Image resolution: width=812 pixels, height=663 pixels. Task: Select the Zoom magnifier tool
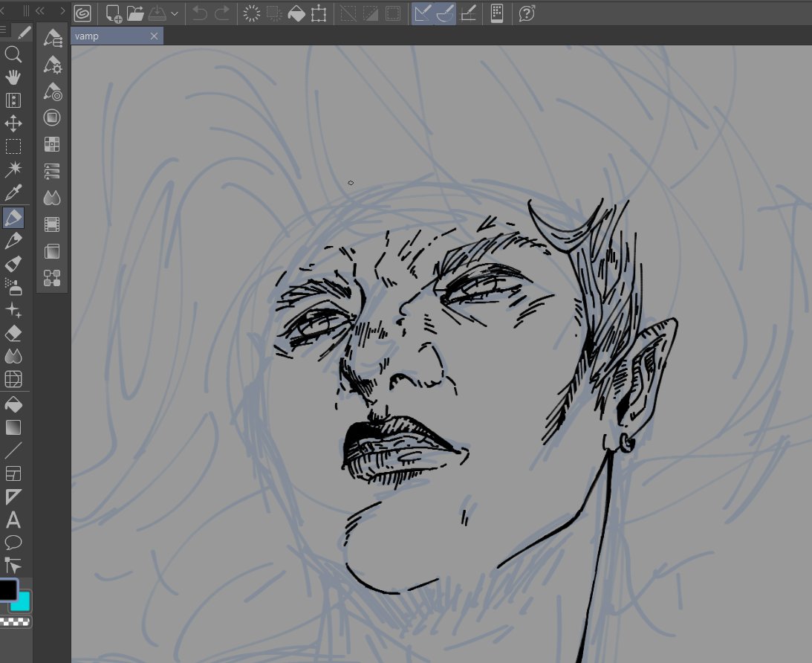pyautogui.click(x=13, y=54)
